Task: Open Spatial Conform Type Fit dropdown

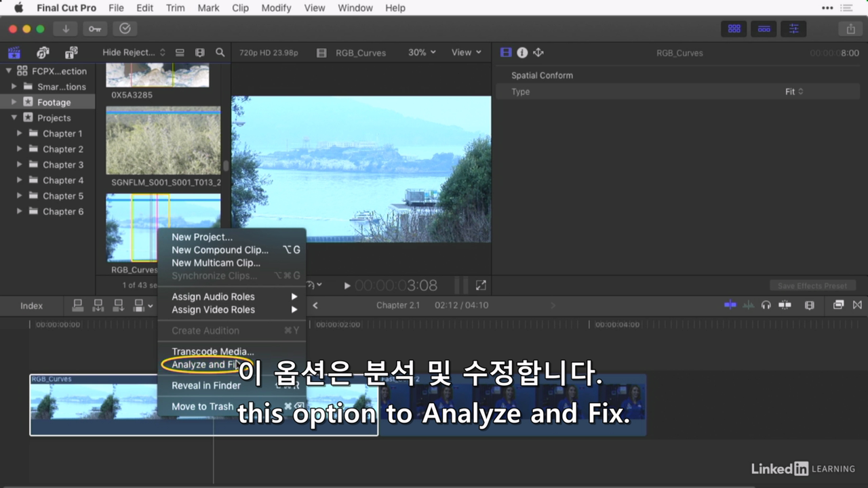Action: point(794,91)
